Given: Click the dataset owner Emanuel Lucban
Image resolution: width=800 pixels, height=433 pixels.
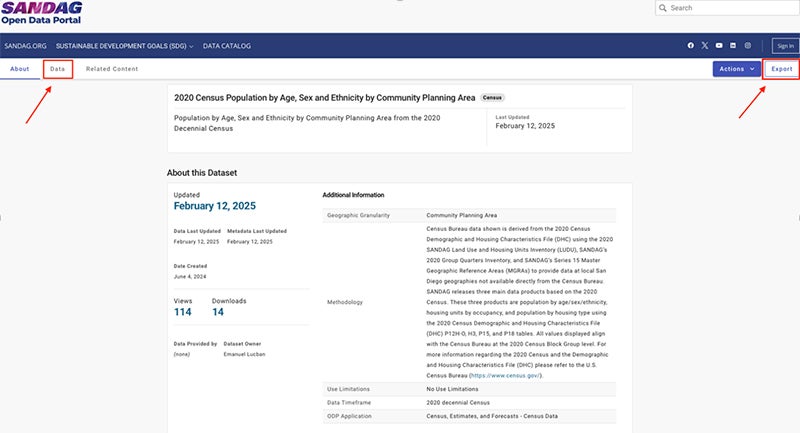Looking at the screenshot, I should tap(244, 354).
